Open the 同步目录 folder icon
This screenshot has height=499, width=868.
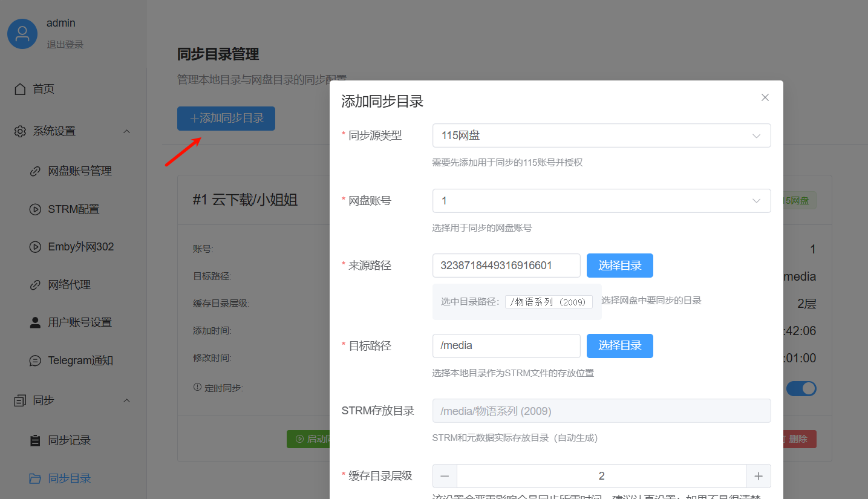click(x=36, y=478)
